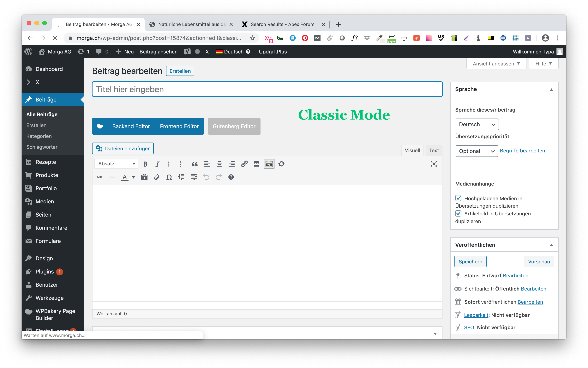588x368 pixels.
Task: Expand Ansicht anpassen screen options
Action: click(496, 64)
